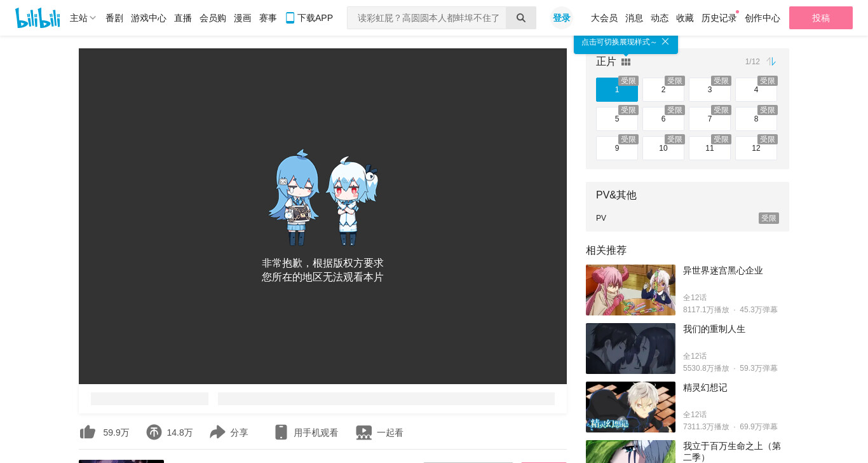Viewport: 868px width, 463px height.
Task: Open 创作中心 link
Action: point(763,18)
